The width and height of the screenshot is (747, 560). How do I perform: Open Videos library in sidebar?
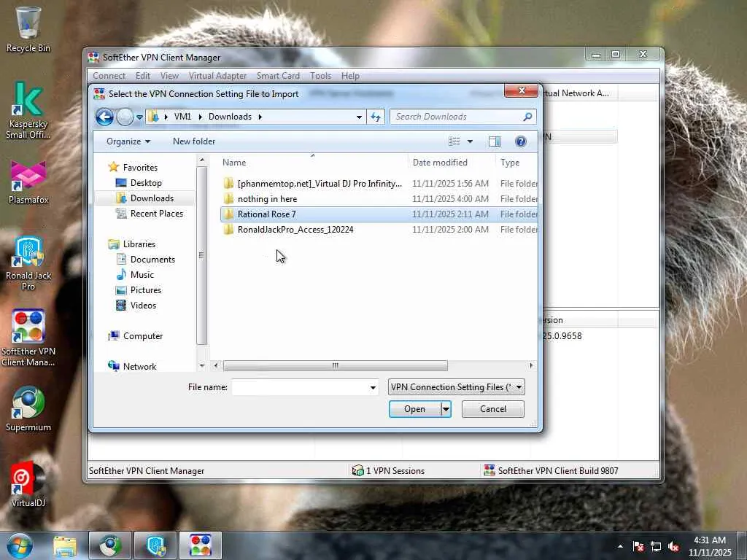point(143,306)
